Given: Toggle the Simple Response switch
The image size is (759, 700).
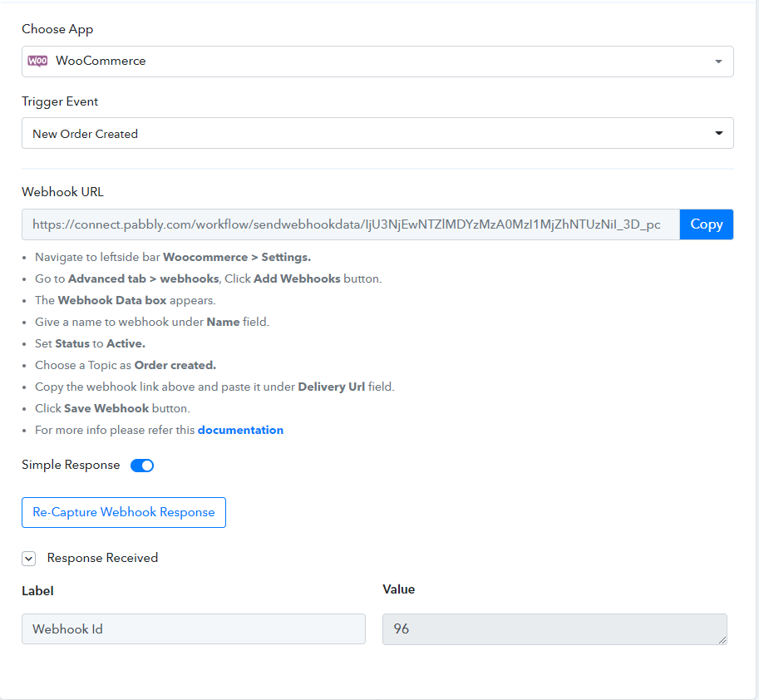Looking at the screenshot, I should pyautogui.click(x=142, y=466).
